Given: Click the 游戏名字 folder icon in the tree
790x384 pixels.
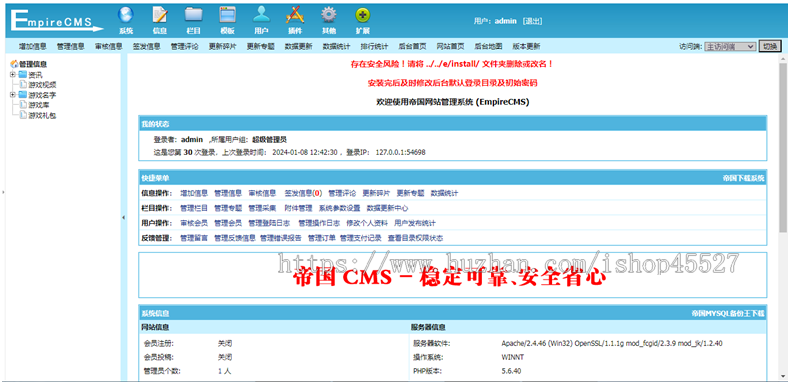Looking at the screenshot, I should (x=23, y=95).
